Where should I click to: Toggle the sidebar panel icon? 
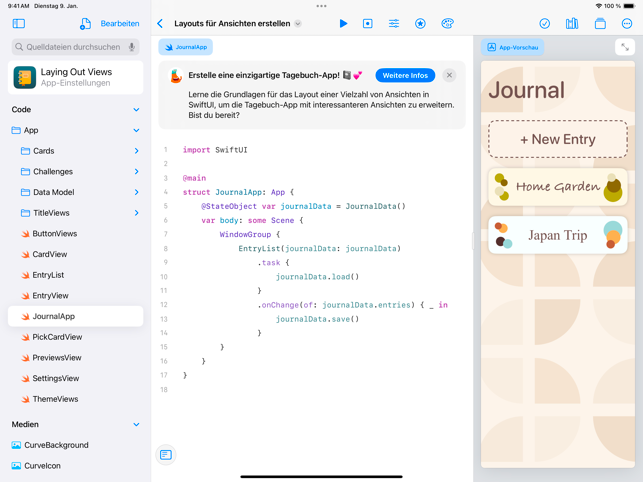(19, 24)
